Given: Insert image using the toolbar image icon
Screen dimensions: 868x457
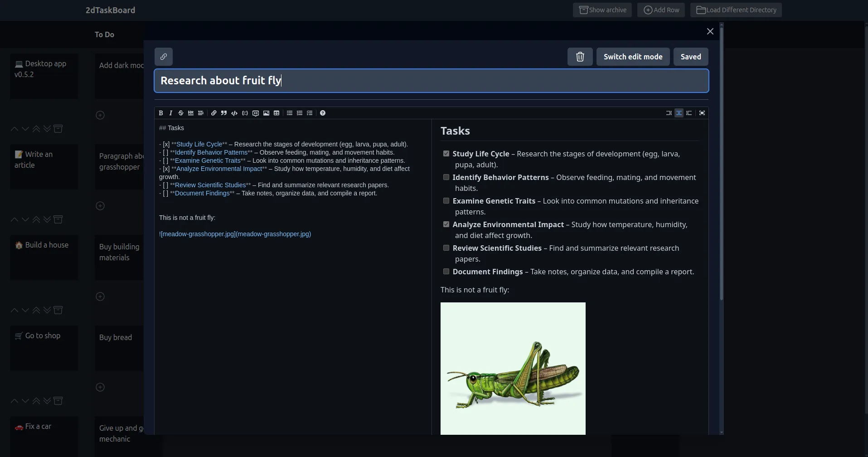Looking at the screenshot, I should pos(267,113).
